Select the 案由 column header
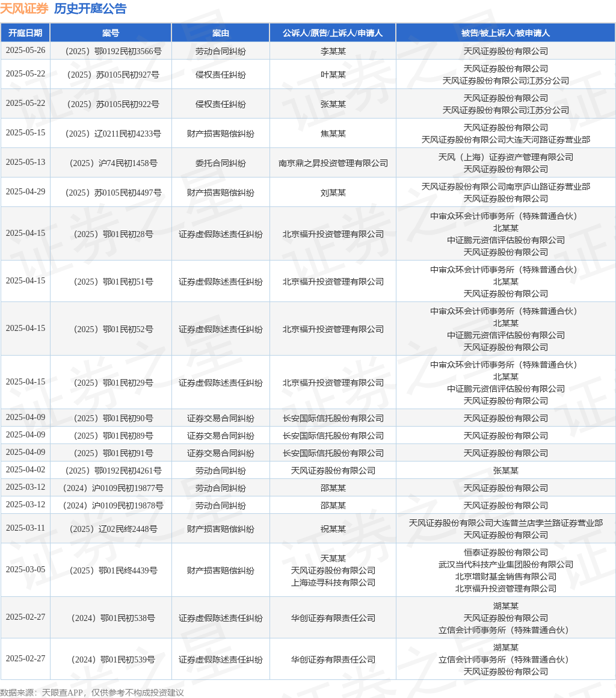Image resolution: width=616 pixels, height=698 pixels. [220, 33]
